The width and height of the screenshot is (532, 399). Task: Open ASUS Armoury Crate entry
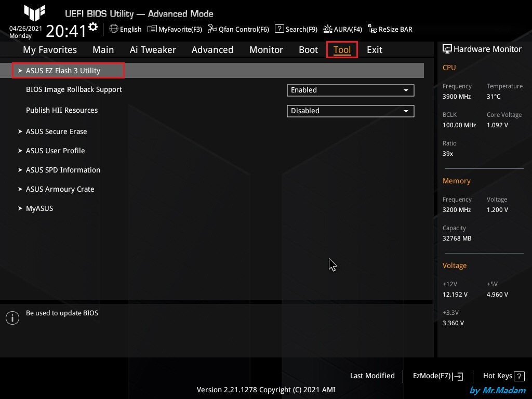tap(60, 189)
